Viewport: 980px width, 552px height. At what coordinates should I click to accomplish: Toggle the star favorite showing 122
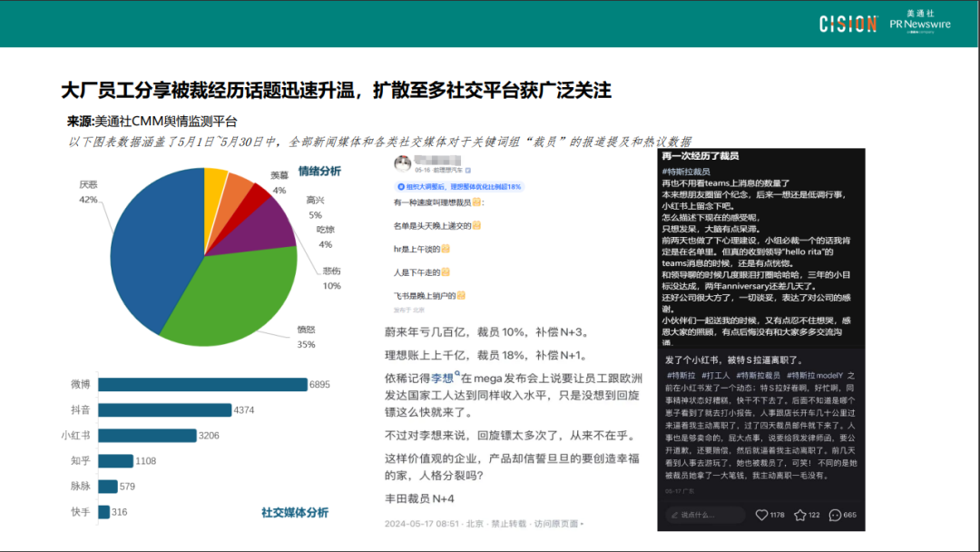tap(800, 514)
